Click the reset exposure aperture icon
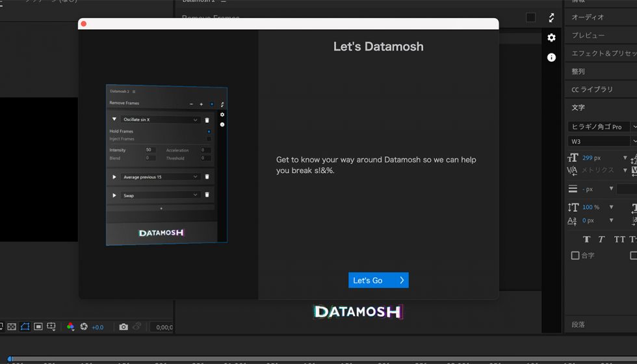This screenshot has width=637, height=364. pyautogui.click(x=84, y=326)
